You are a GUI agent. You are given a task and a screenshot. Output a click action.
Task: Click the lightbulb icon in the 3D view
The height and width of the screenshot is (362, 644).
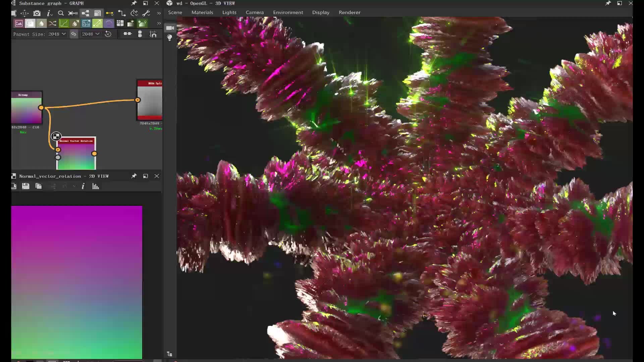170,38
